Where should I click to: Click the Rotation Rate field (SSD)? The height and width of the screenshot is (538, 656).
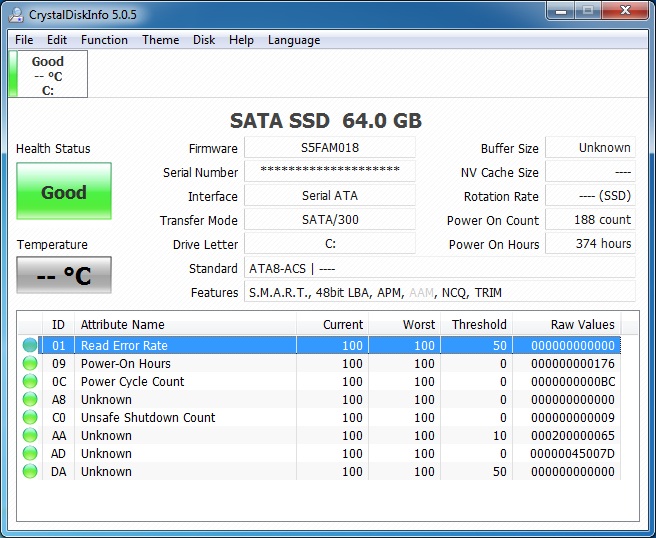click(590, 195)
